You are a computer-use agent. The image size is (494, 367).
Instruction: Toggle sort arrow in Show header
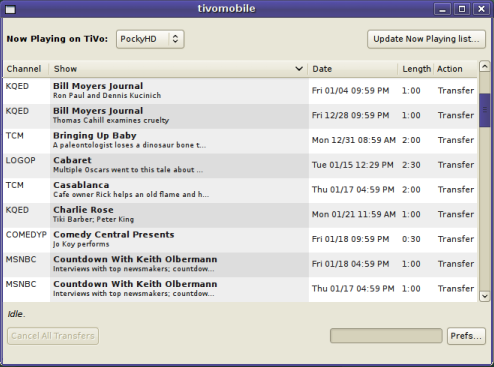(x=299, y=69)
